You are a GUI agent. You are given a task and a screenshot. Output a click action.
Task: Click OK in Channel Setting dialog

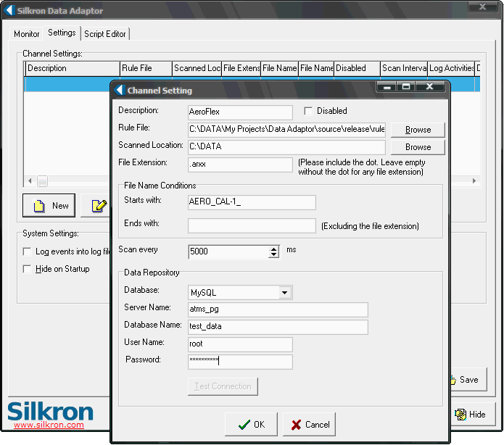[x=251, y=425]
